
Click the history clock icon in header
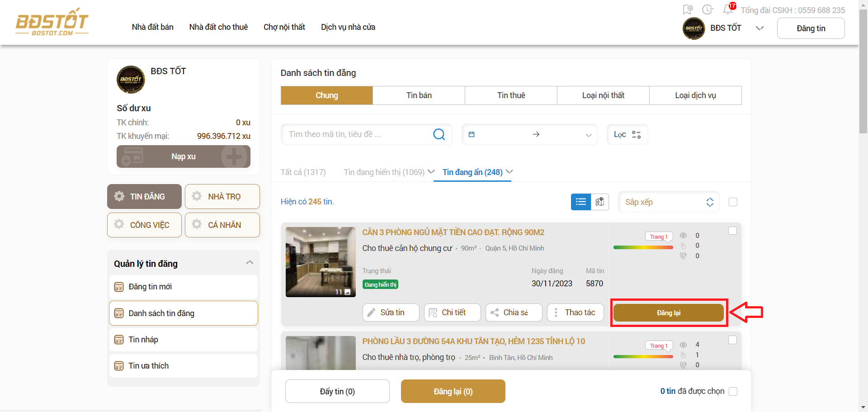tap(708, 9)
